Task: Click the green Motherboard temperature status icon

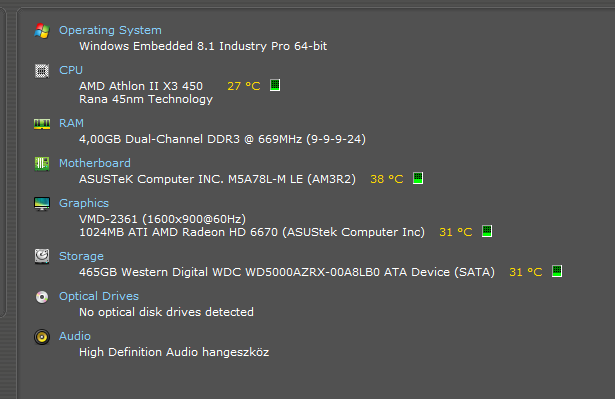Action: pyautogui.click(x=418, y=178)
